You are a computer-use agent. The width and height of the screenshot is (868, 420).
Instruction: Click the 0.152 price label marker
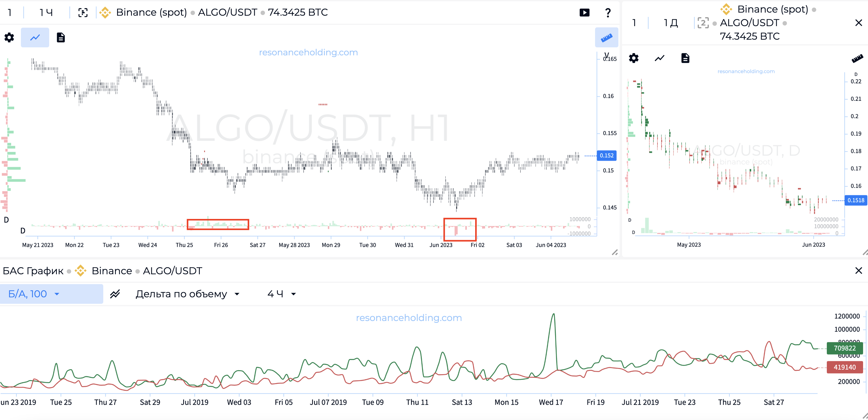coord(606,155)
